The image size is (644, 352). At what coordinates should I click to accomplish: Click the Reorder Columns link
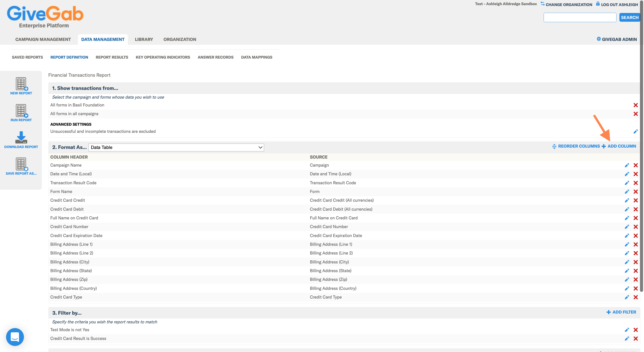click(576, 146)
